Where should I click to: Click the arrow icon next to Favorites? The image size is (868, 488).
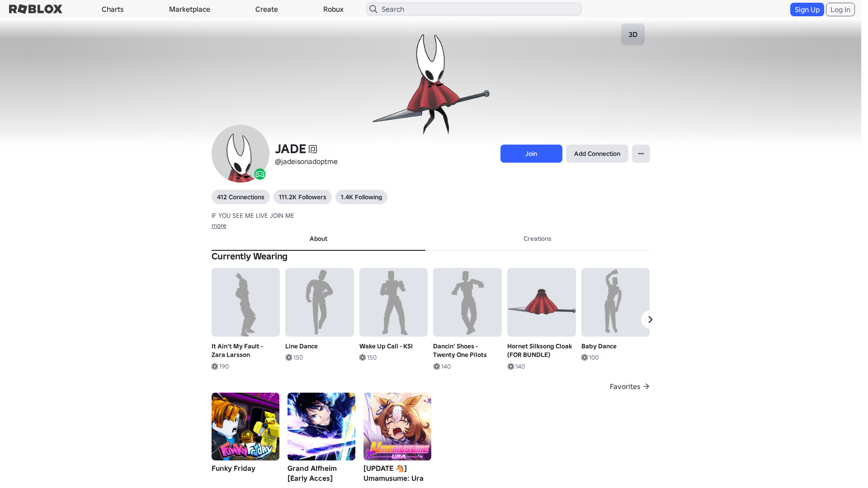[646, 386]
